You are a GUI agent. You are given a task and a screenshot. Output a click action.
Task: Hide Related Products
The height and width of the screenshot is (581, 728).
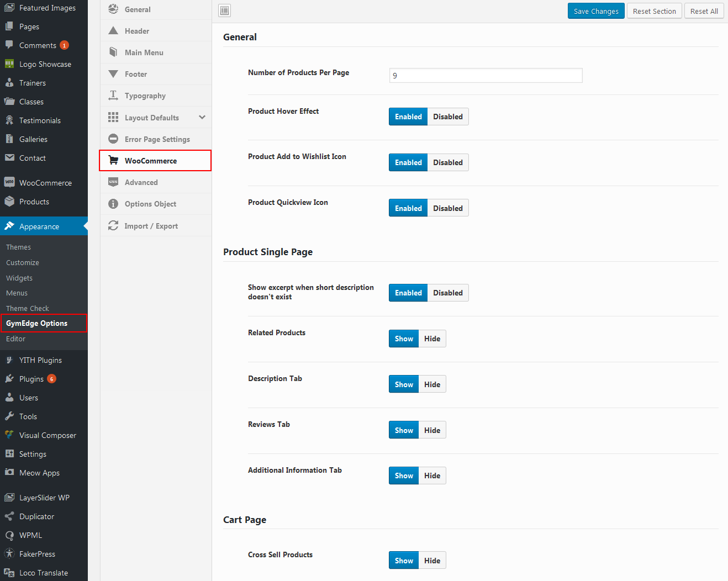(432, 339)
